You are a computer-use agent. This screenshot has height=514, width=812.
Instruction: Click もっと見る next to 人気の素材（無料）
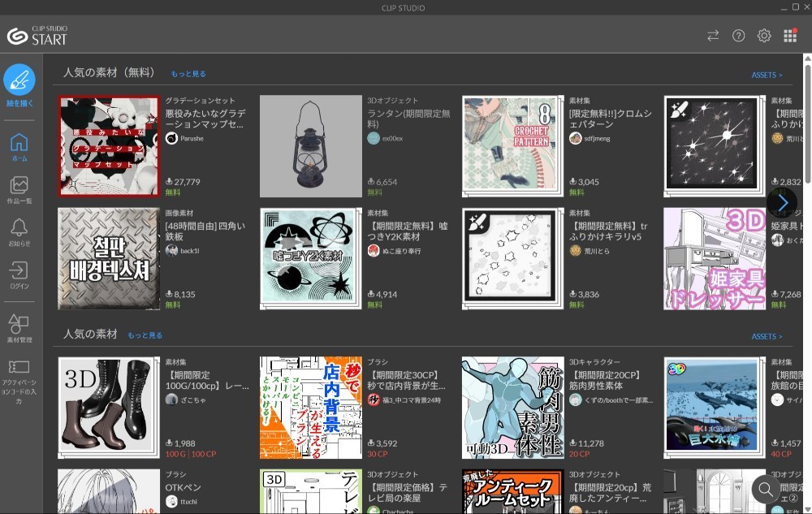[x=188, y=74]
